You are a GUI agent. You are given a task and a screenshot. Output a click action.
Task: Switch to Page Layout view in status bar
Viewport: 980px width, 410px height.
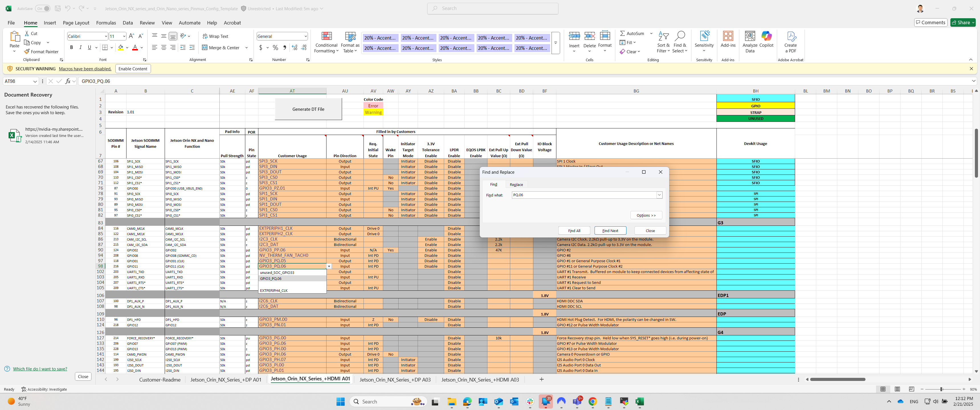[897, 389]
